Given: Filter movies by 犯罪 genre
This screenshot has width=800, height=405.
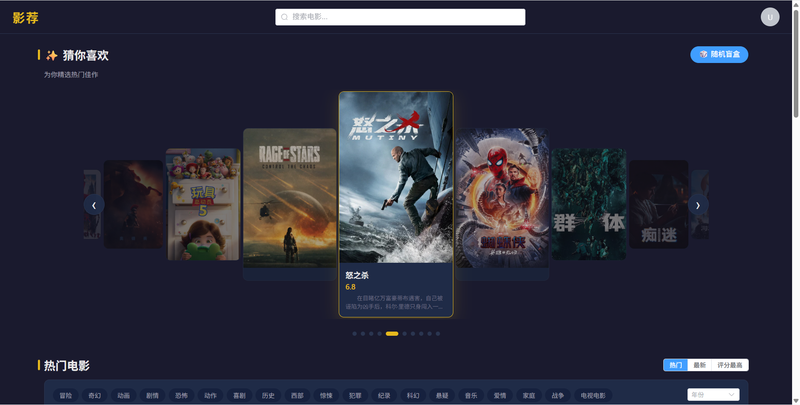Looking at the screenshot, I should coord(355,395).
